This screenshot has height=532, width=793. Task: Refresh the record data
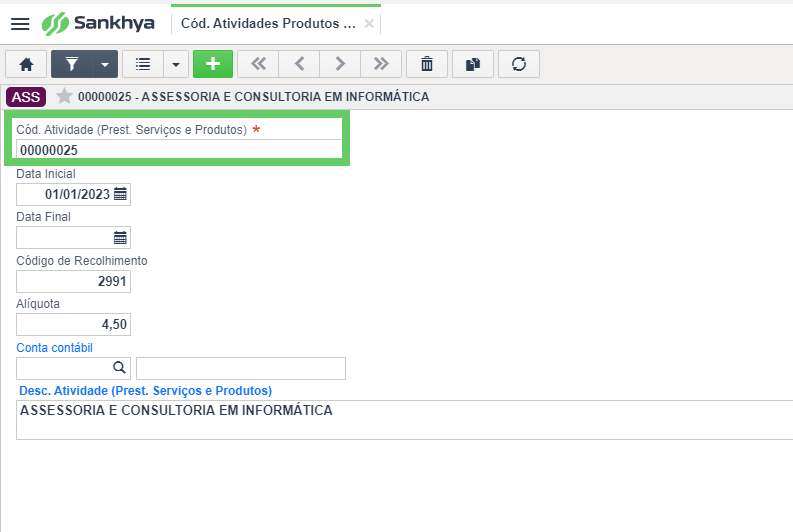coord(519,64)
